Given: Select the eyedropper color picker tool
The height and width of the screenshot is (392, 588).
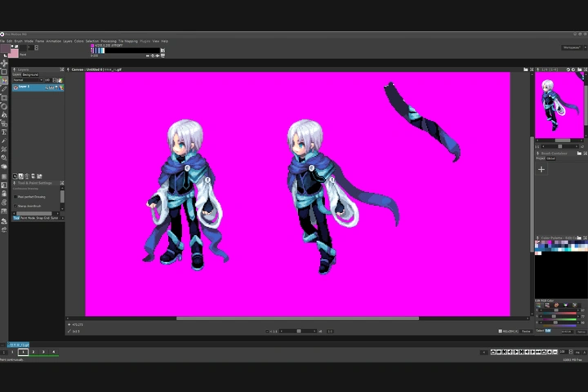Looking at the screenshot, I should click(x=4, y=140).
